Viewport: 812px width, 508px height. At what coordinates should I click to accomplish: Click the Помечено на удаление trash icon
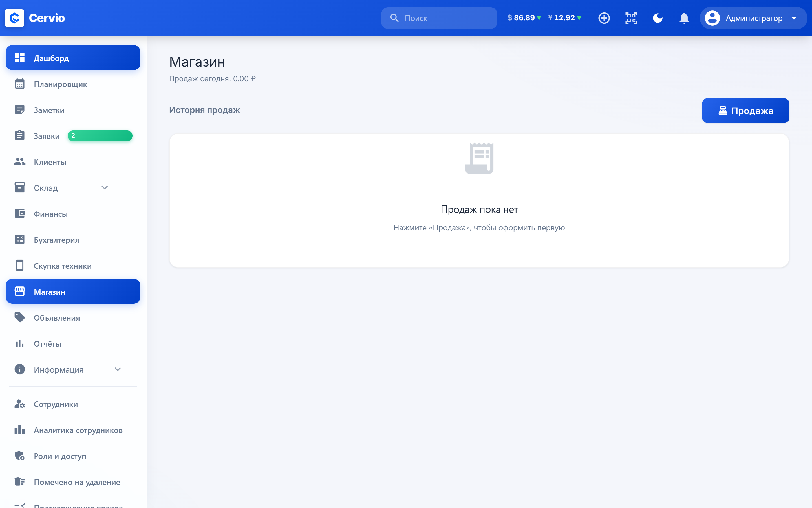coord(19,481)
